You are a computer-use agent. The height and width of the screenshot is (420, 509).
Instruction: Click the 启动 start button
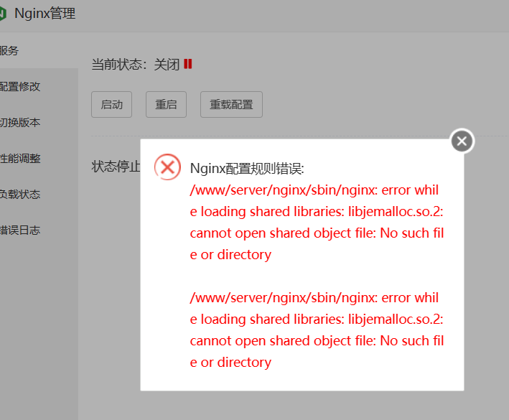111,105
